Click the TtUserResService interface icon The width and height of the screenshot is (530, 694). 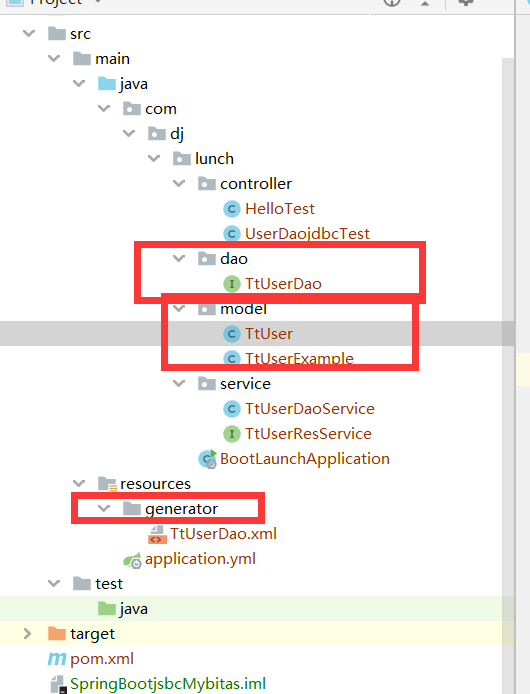[x=232, y=434]
